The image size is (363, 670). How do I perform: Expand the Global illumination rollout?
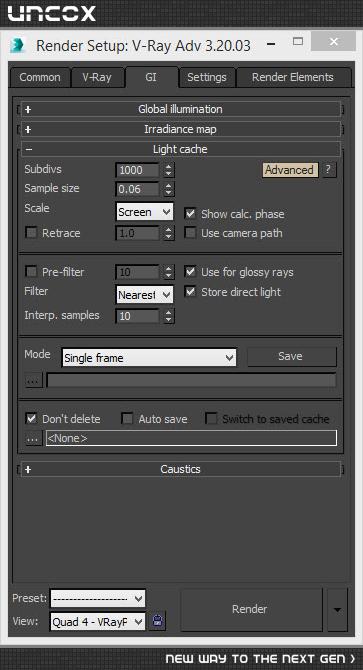tap(181, 109)
